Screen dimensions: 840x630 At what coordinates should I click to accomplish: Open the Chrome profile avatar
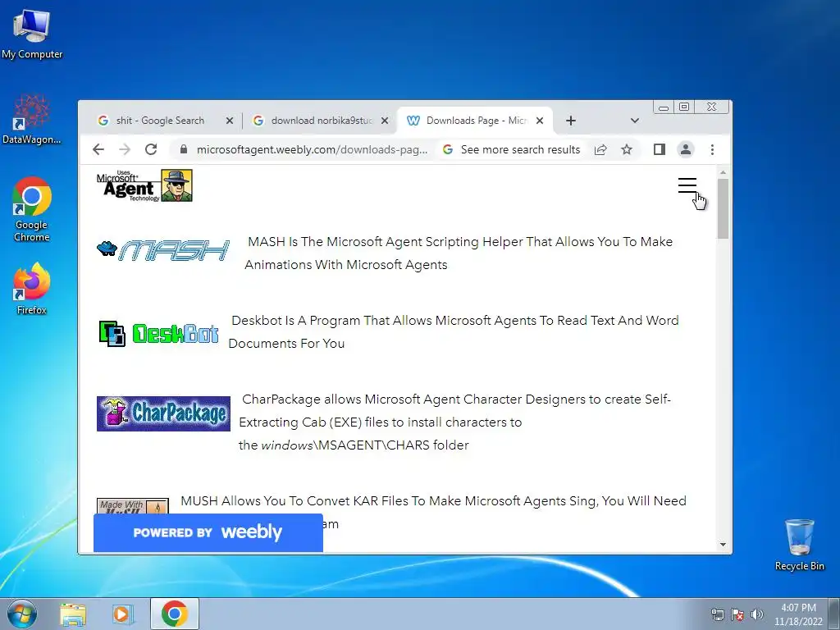pos(685,149)
